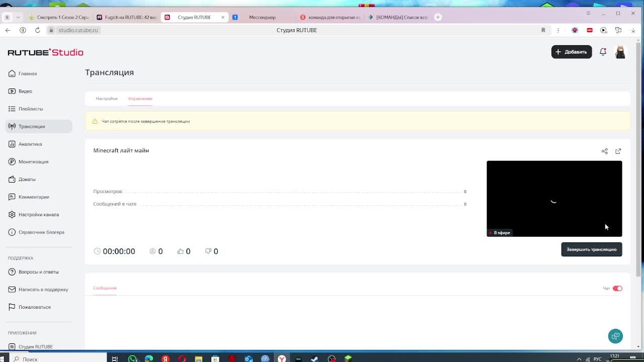644x362 pixels.
Task: Share the Minecraft broadcast
Action: point(605,151)
